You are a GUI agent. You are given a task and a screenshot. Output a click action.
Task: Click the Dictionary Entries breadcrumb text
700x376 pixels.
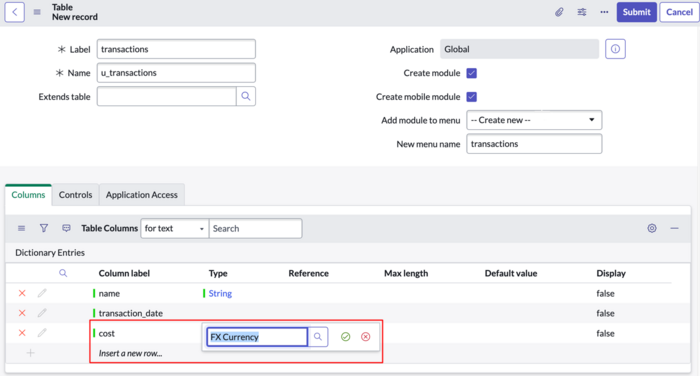tap(50, 252)
